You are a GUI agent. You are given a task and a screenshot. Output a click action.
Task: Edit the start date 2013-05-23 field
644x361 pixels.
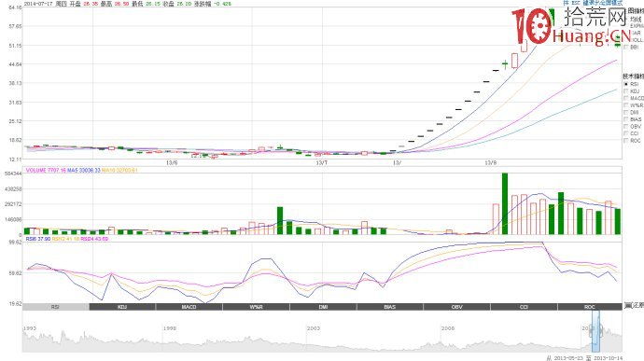pos(568,358)
